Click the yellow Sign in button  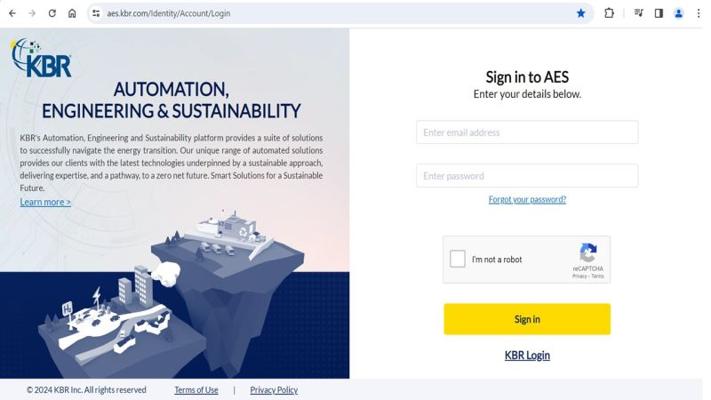pyautogui.click(x=527, y=319)
